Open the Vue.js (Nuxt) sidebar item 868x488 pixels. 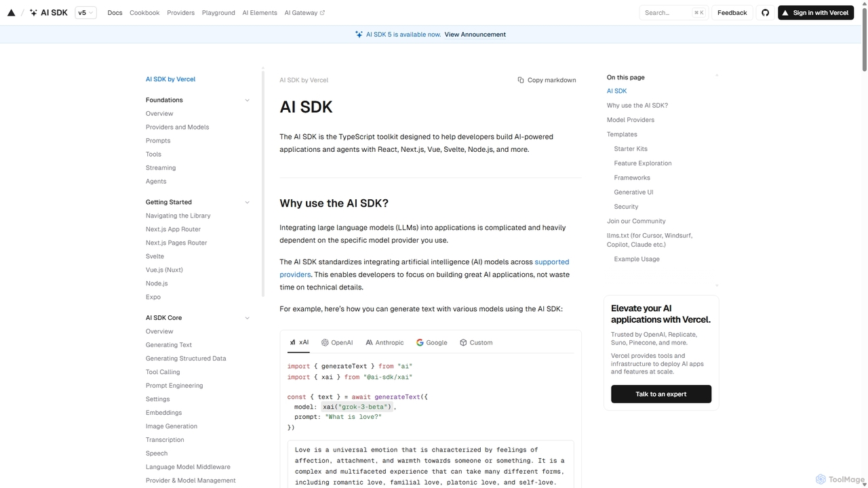click(164, 270)
